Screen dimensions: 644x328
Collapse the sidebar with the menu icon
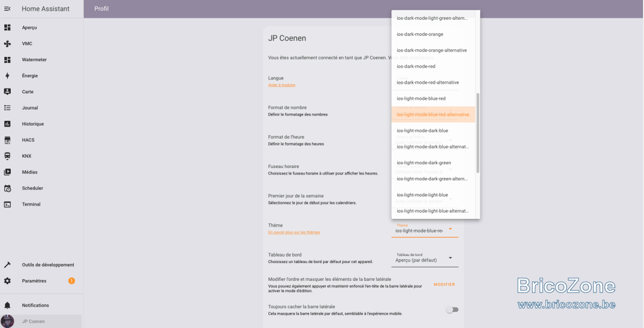(8, 9)
